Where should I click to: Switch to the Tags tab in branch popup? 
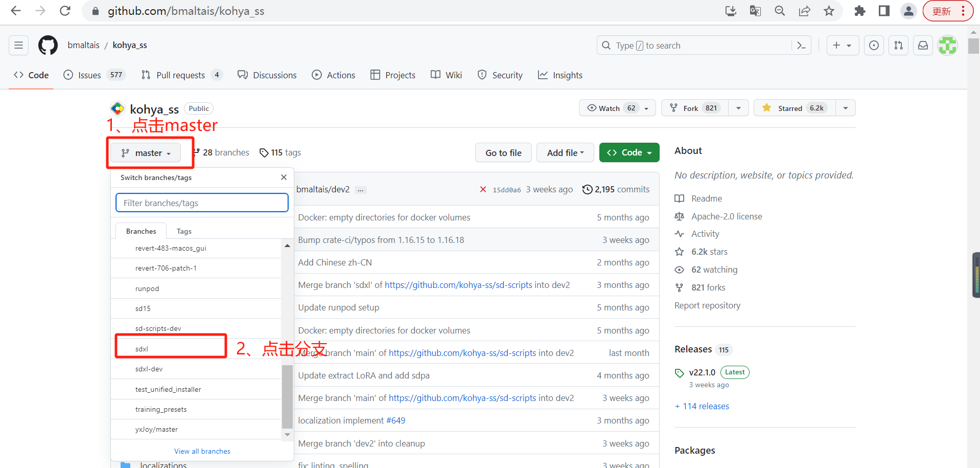pyautogui.click(x=184, y=231)
